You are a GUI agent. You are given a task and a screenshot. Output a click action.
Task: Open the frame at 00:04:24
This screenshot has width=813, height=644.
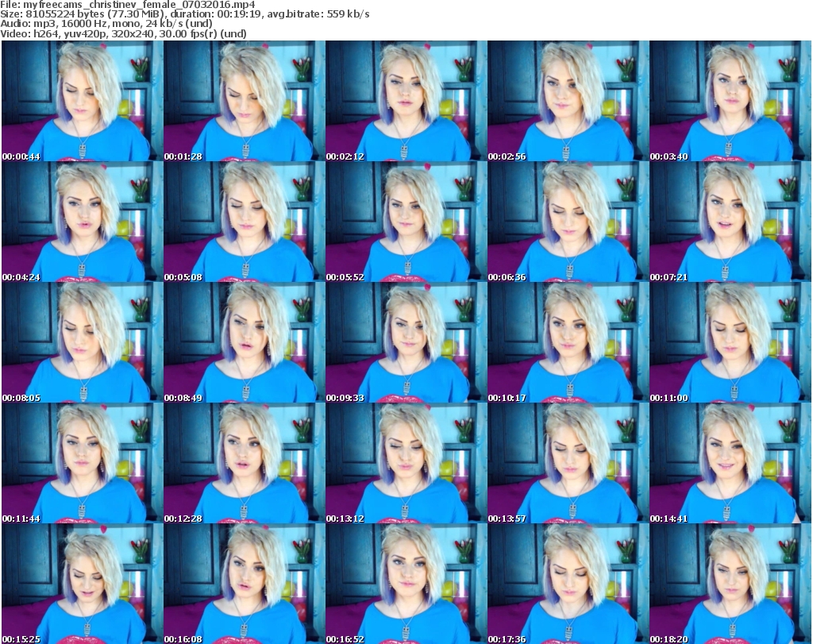pos(82,222)
